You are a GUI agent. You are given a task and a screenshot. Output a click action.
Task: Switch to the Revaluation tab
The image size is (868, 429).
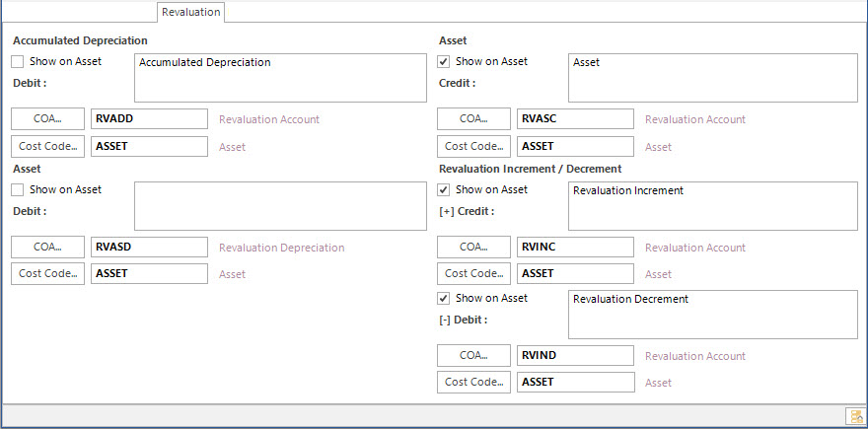(x=191, y=12)
